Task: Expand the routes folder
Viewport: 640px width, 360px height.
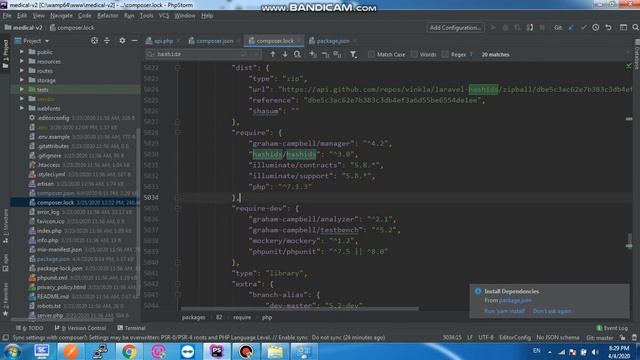Action: (x=22, y=71)
